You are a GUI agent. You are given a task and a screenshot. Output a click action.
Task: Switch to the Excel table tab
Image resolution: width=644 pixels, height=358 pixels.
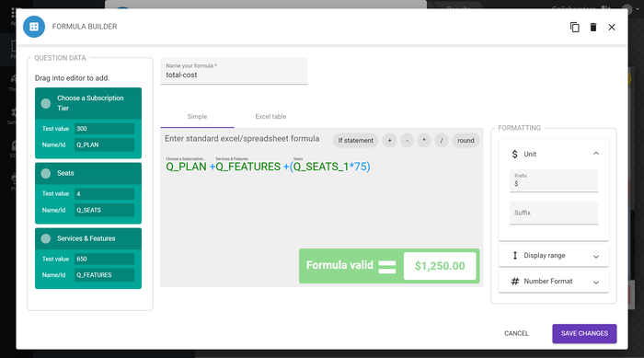[x=270, y=117]
